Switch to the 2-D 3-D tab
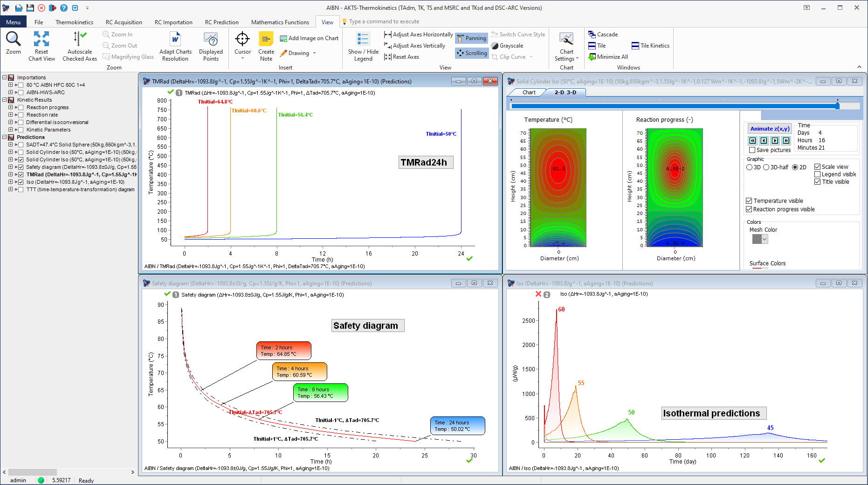 (565, 92)
